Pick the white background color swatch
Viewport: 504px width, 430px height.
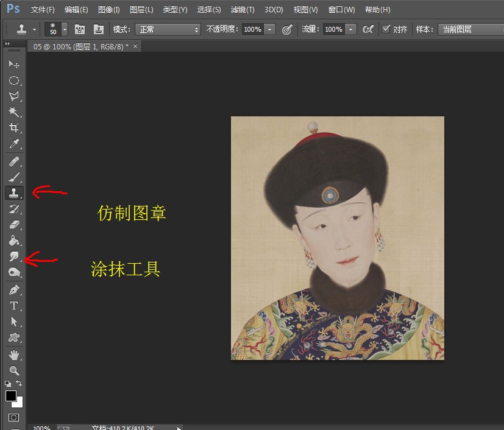(x=20, y=404)
